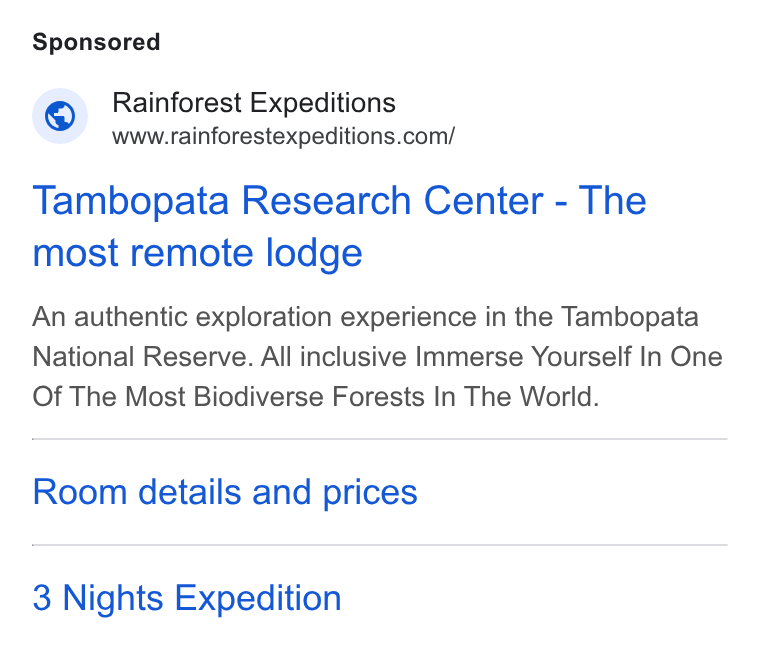The width and height of the screenshot is (760, 650).
Task: Click 'Immerse Yourself In One' description text
Action: point(569,357)
